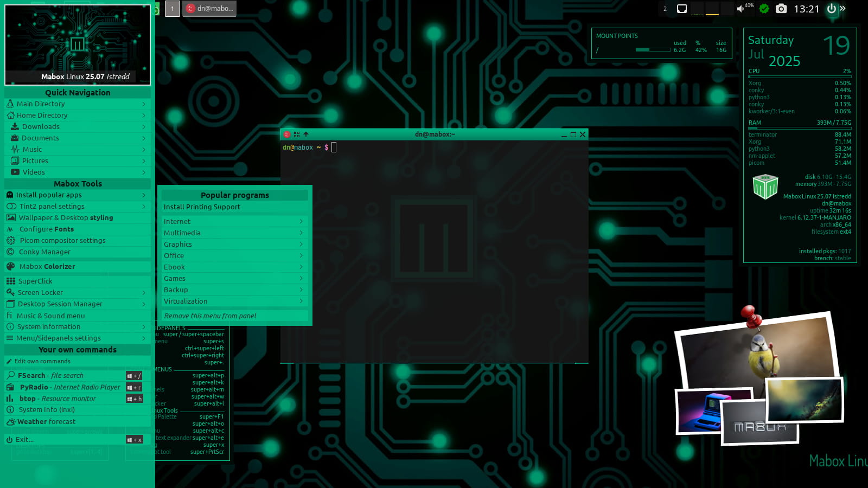The image size is (868, 488).
Task: Open System Info (inxi)
Action: (78, 409)
